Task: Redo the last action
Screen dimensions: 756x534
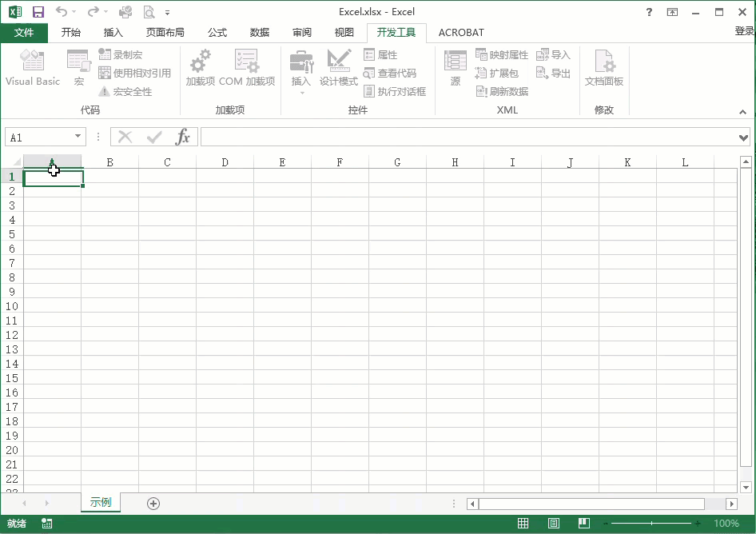Action: [x=94, y=11]
